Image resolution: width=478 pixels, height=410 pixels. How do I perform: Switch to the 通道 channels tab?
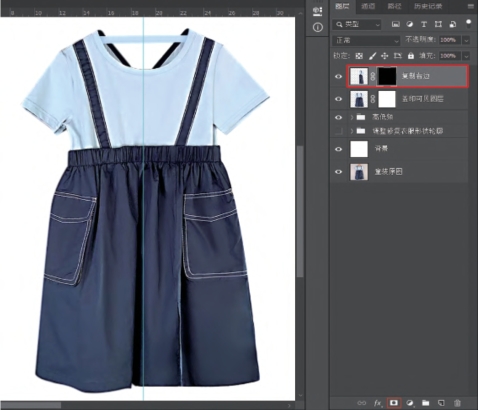point(368,6)
